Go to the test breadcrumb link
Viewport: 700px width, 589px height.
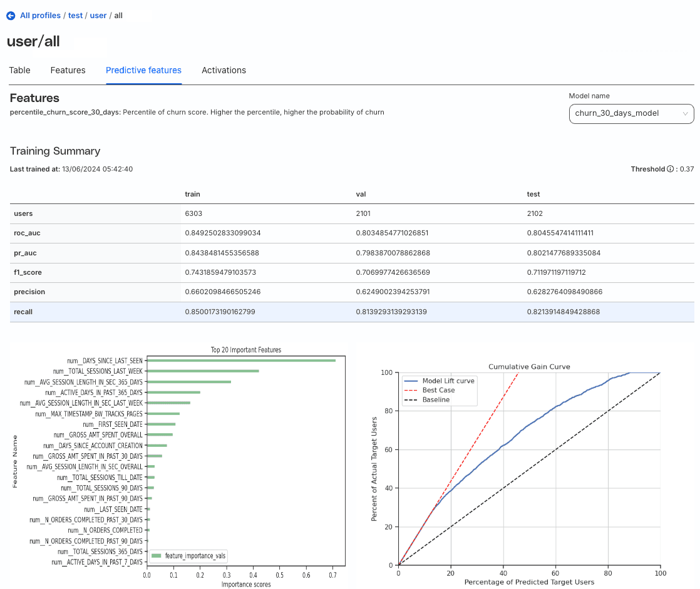pyautogui.click(x=75, y=16)
